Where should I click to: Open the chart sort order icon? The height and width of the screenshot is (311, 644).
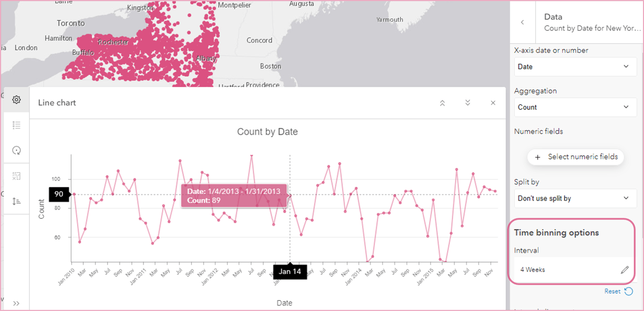16,201
